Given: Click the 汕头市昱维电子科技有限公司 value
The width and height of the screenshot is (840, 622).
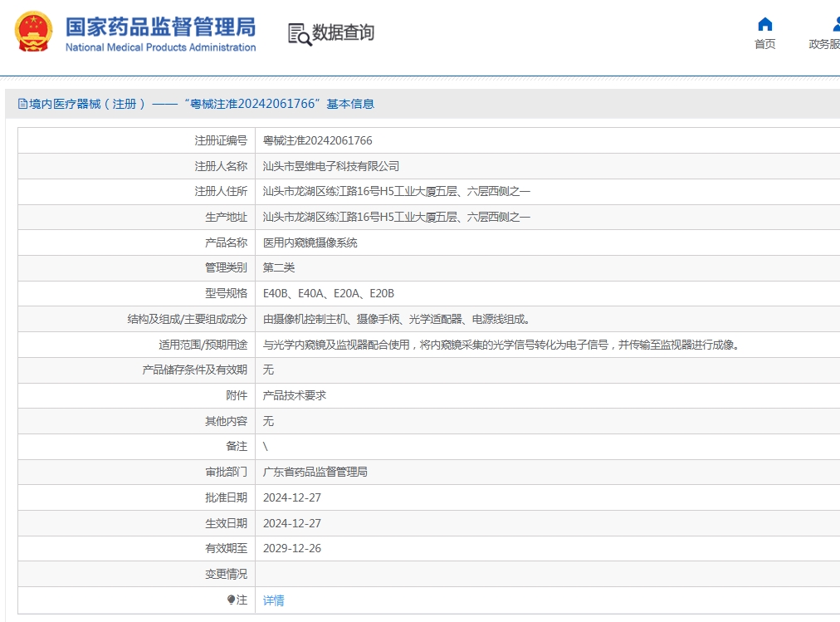Looking at the screenshot, I should (x=330, y=166).
